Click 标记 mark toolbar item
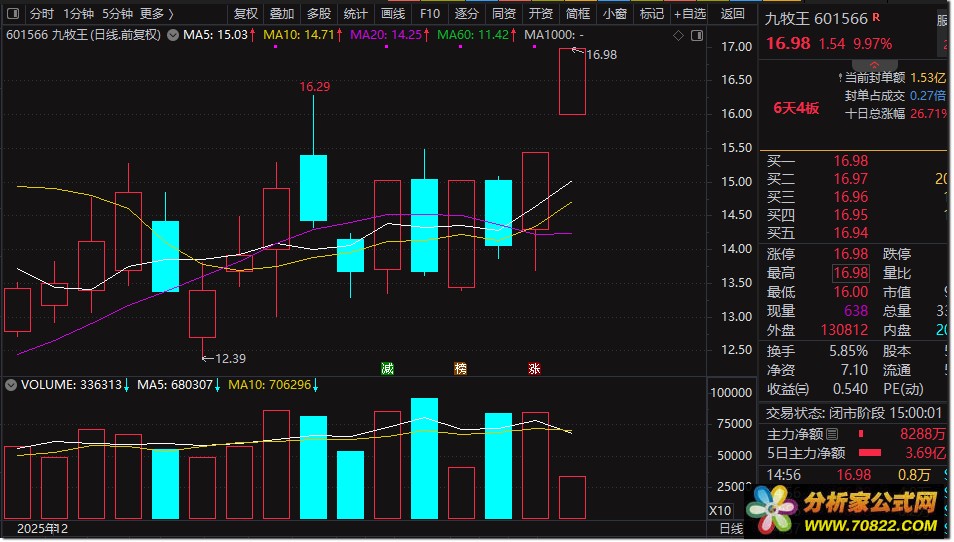This screenshot has height=542, width=954. tap(652, 13)
